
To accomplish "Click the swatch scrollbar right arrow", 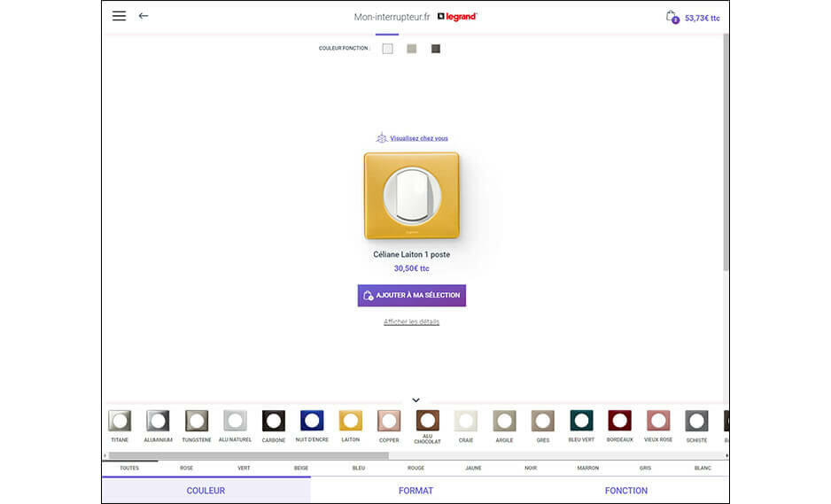I will pyautogui.click(x=726, y=455).
